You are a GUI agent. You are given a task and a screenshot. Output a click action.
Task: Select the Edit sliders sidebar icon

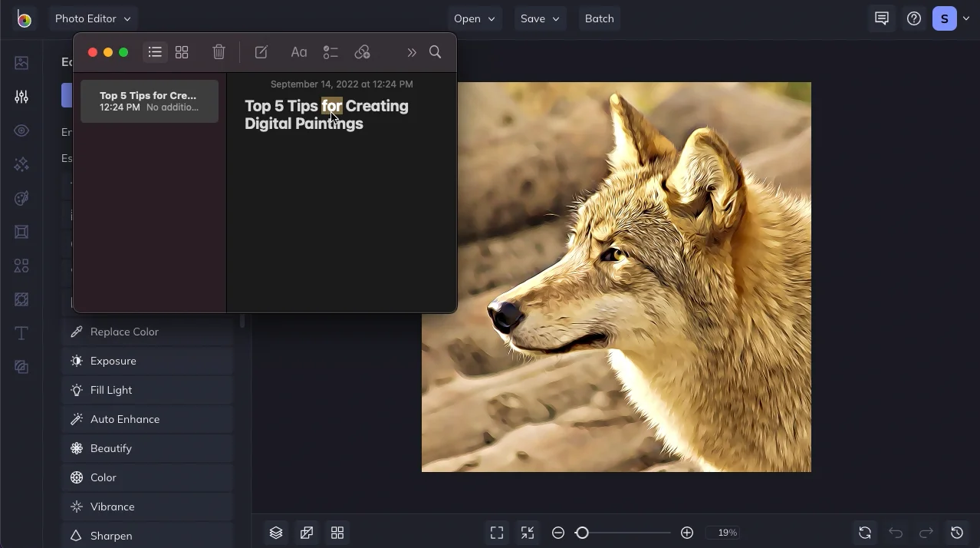pyautogui.click(x=21, y=97)
